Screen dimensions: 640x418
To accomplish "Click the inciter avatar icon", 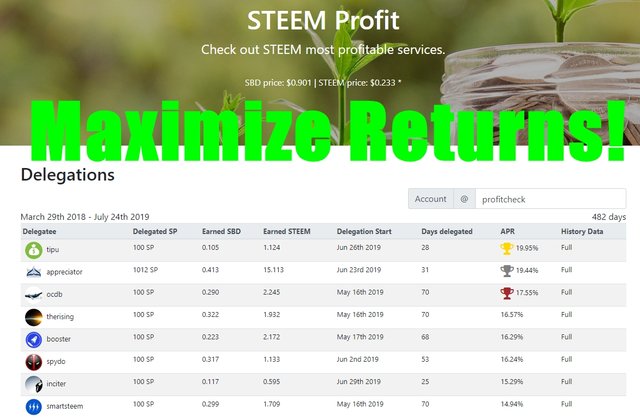I will coord(33,385).
